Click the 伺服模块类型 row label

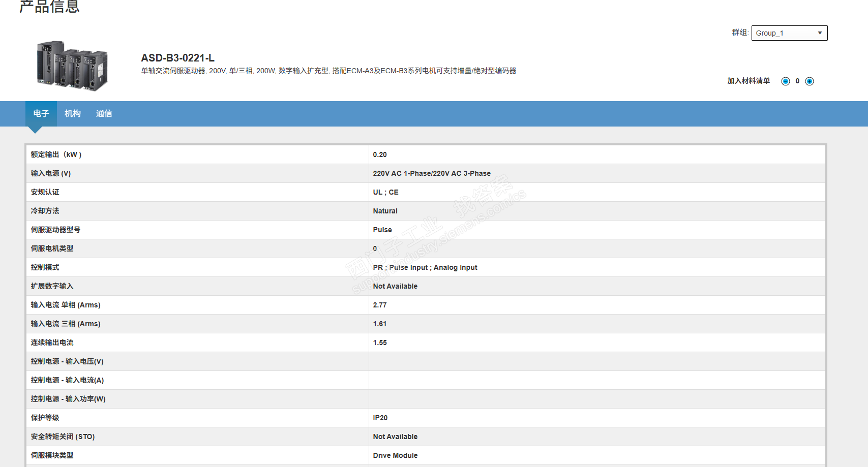click(52, 455)
